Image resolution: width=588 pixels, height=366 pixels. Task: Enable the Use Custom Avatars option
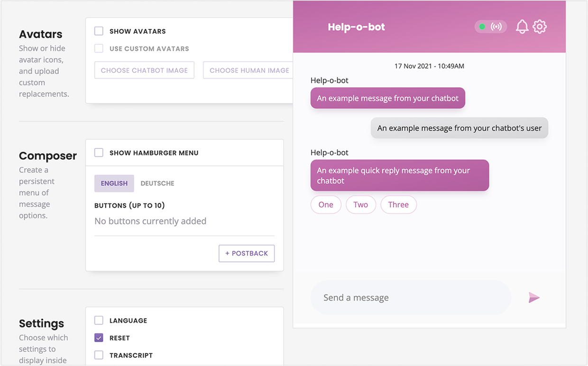pos(99,48)
